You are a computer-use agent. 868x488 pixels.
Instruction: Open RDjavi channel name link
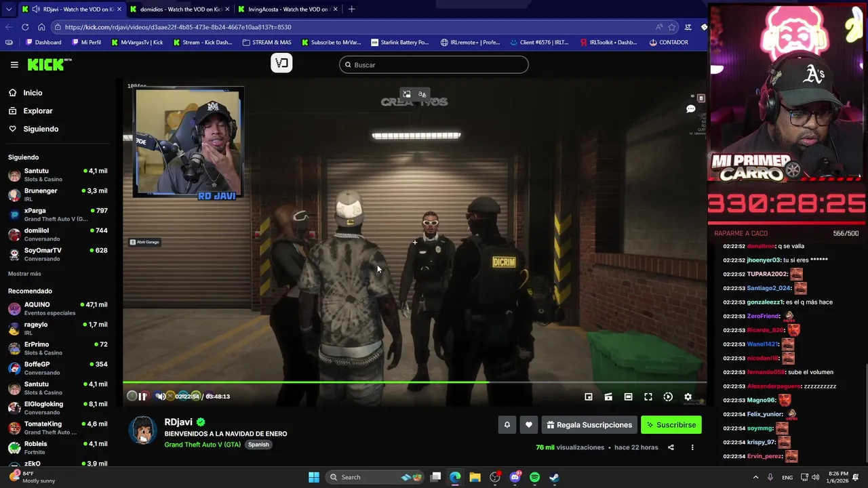point(178,422)
